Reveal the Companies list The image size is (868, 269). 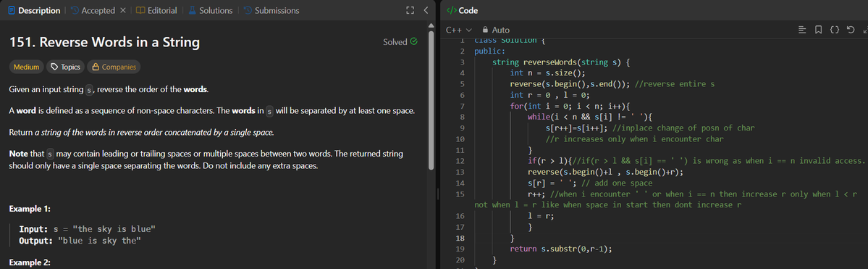coord(114,67)
